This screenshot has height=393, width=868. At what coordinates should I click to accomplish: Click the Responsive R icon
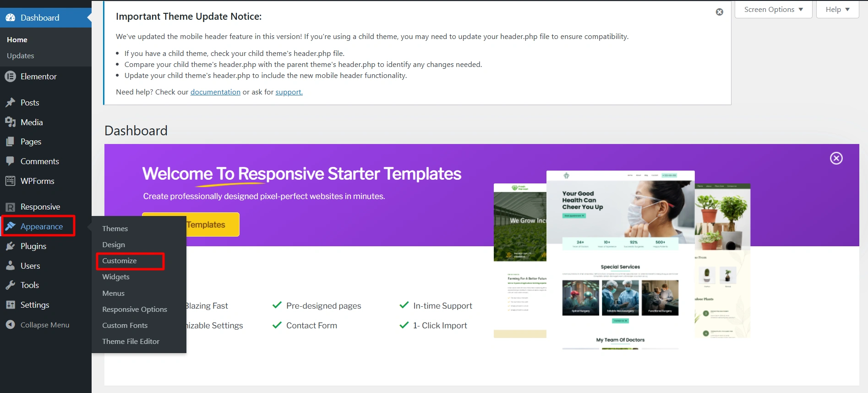click(10, 207)
